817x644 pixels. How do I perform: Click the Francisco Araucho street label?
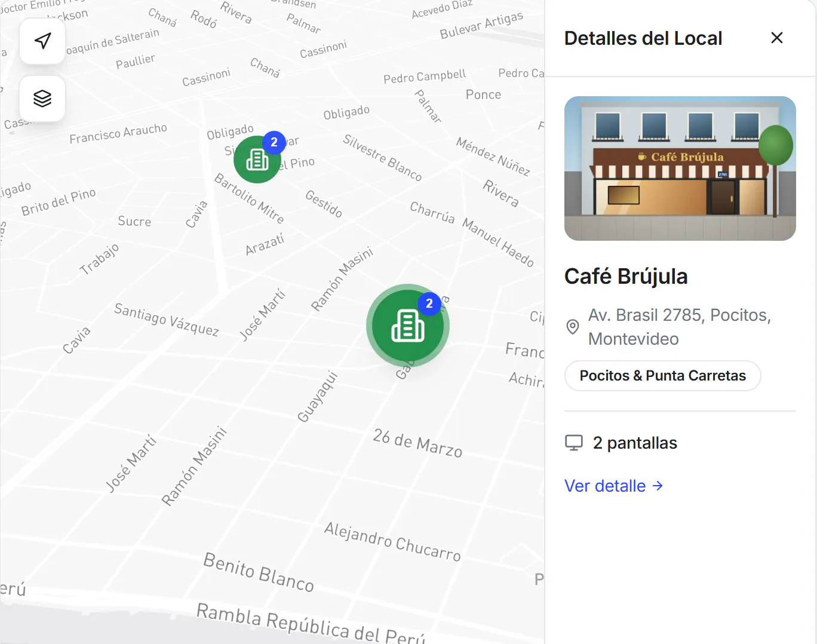[x=118, y=133]
